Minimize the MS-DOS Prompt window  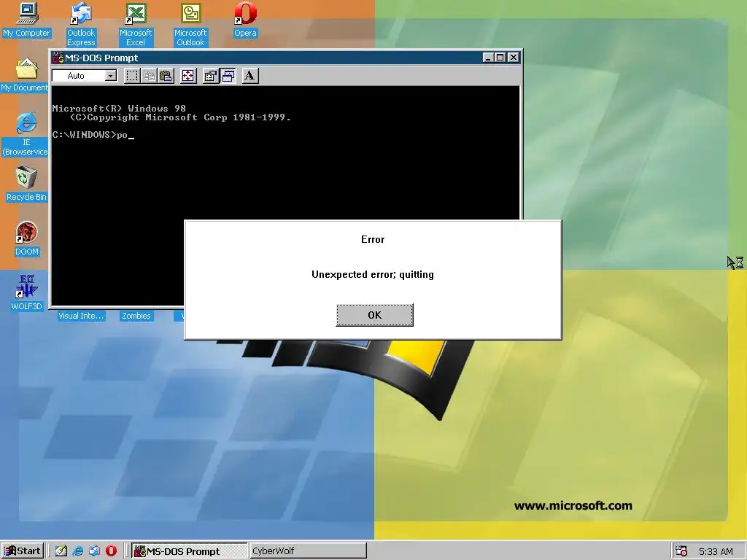[488, 58]
